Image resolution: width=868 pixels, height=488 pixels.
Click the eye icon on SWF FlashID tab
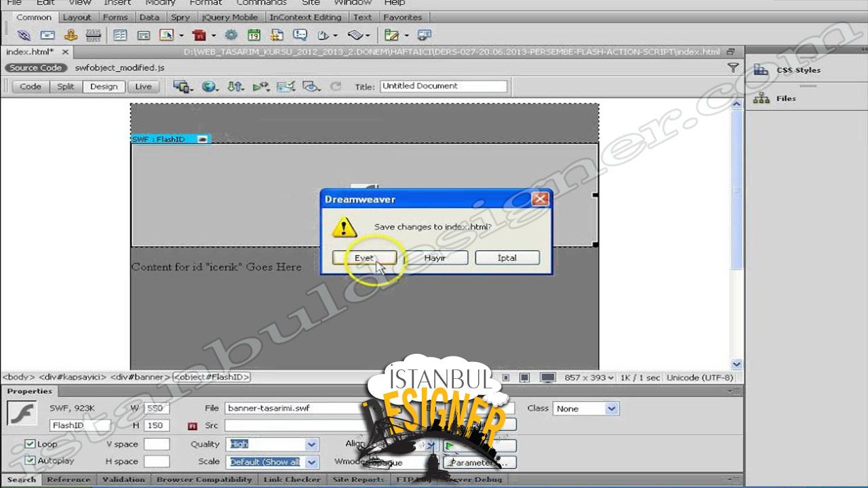[x=201, y=139]
